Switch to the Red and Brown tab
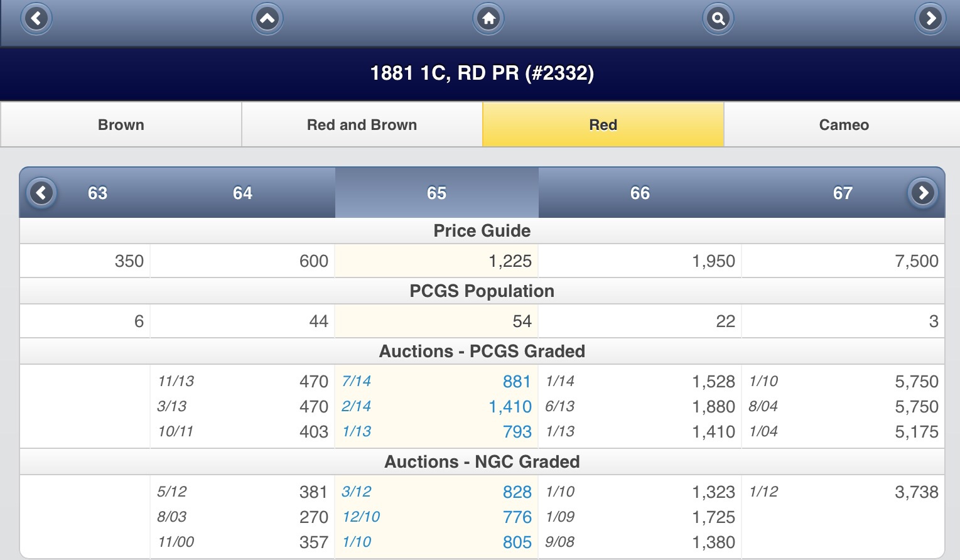Viewport: 960px width, 560px height. coord(362,124)
